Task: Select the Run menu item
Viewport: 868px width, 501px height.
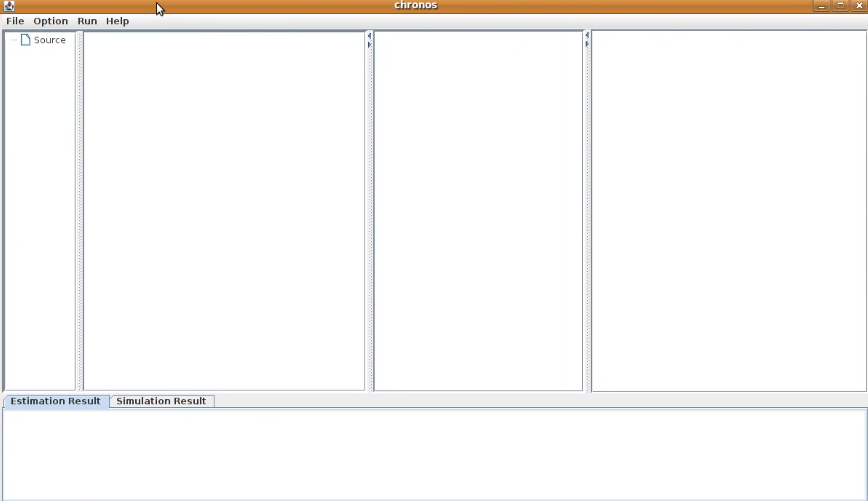Action: pyautogui.click(x=87, y=20)
